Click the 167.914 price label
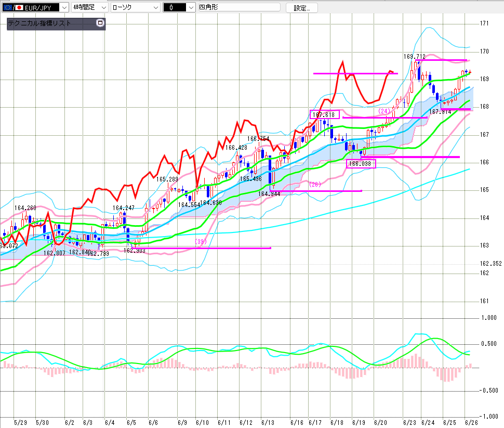Viewport: 504px width, 428px height. pos(441,112)
